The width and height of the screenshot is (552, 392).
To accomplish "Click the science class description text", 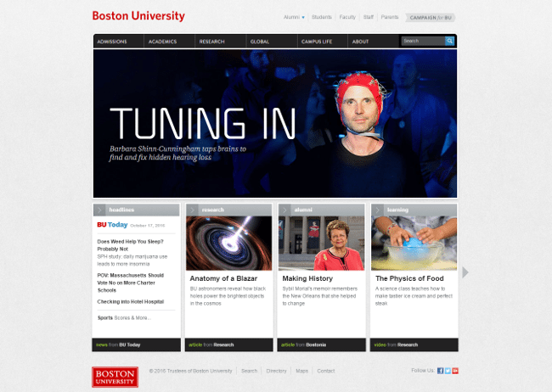I will 414,296.
